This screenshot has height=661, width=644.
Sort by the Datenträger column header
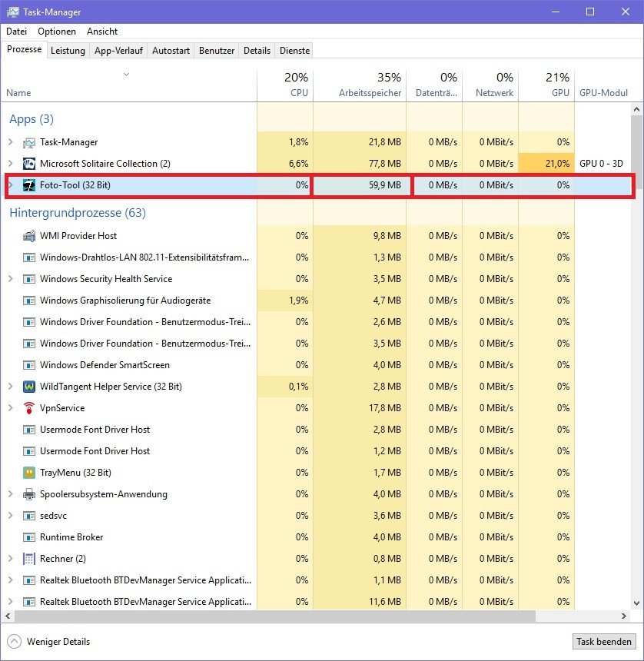(434, 85)
